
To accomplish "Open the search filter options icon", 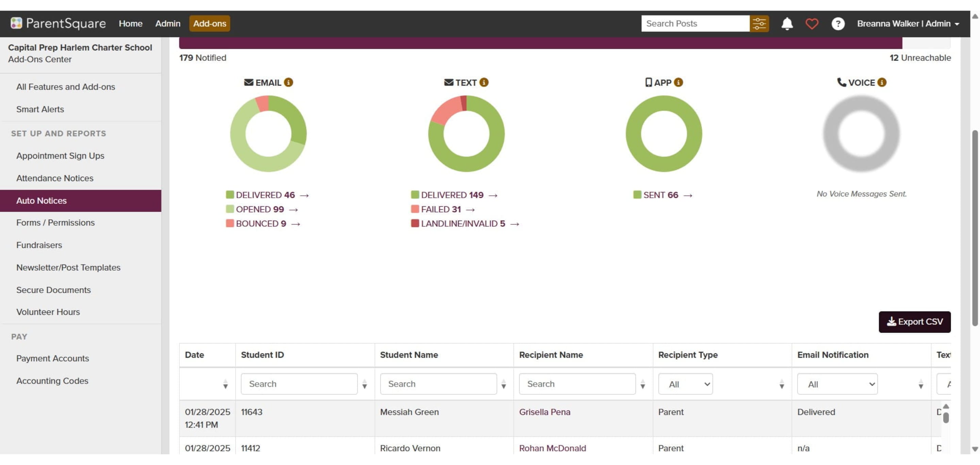I will pos(759,23).
